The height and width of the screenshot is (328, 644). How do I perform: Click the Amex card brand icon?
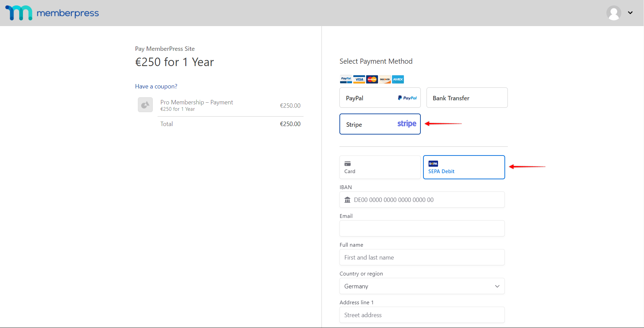click(398, 79)
